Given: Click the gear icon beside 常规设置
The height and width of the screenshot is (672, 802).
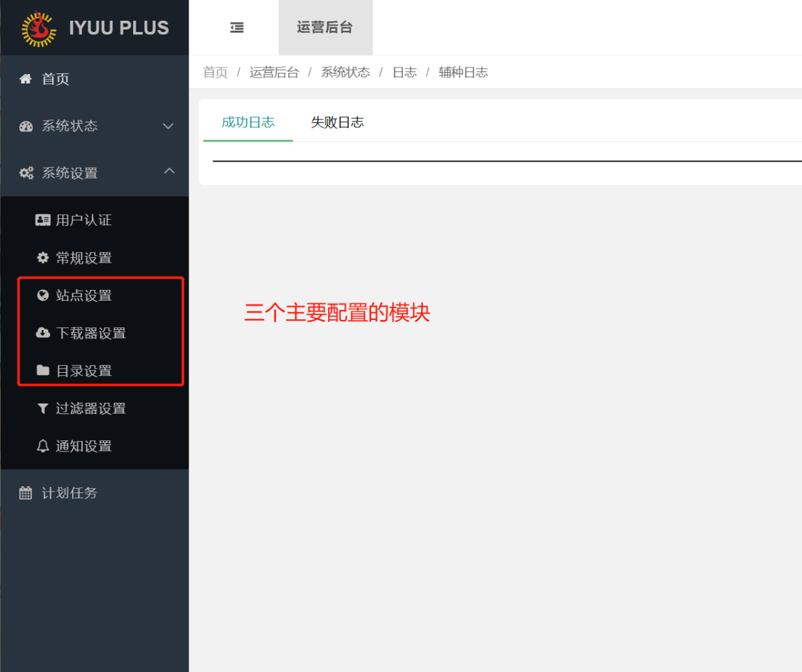Looking at the screenshot, I should pyautogui.click(x=42, y=257).
